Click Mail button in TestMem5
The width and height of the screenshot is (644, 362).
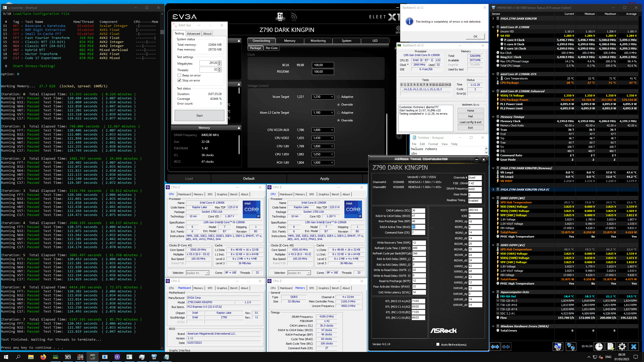[x=470, y=116]
